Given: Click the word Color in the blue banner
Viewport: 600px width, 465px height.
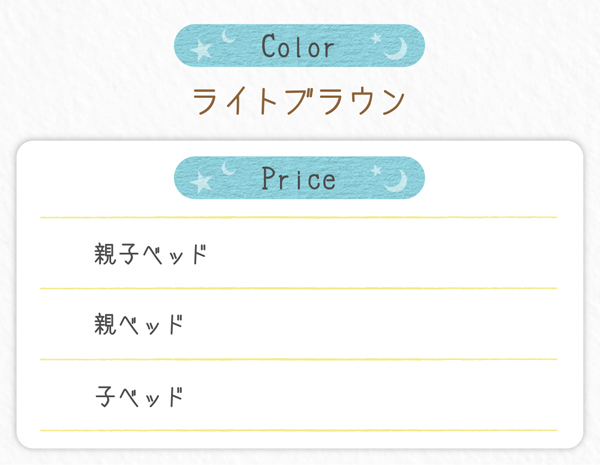Looking at the screenshot, I should pyautogui.click(x=298, y=46).
